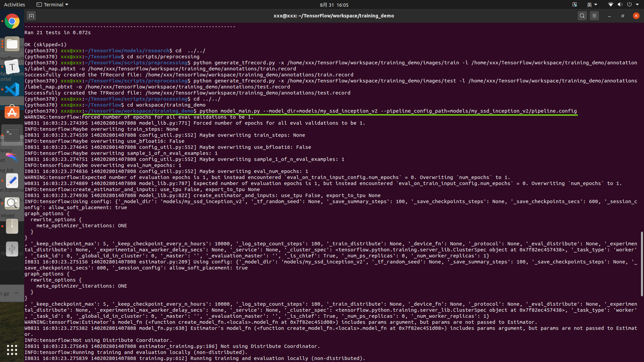The height and width of the screenshot is (362, 644).
Task: Click the Ubuntu Software Center icon
Action: pyautogui.click(x=12, y=112)
